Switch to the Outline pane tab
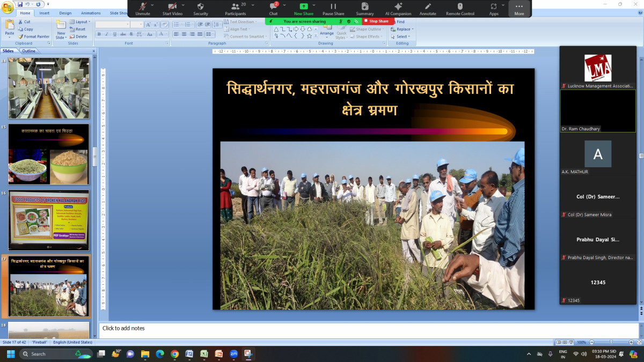 [x=28, y=51]
